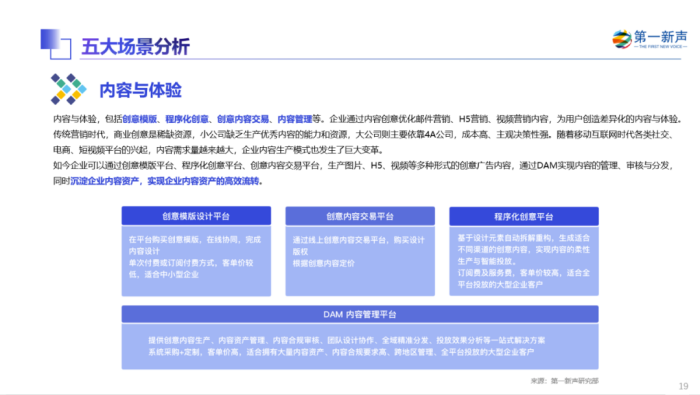The image size is (700, 395).
Task: Click the highlighted text 内容管理
Action: click(295, 119)
